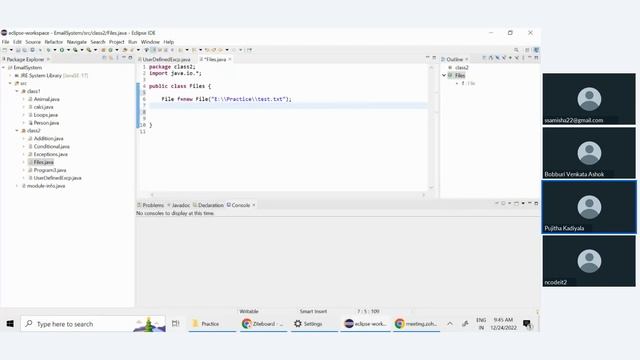Maximize the Console panel
The height and width of the screenshot is (360, 640).
point(536,203)
